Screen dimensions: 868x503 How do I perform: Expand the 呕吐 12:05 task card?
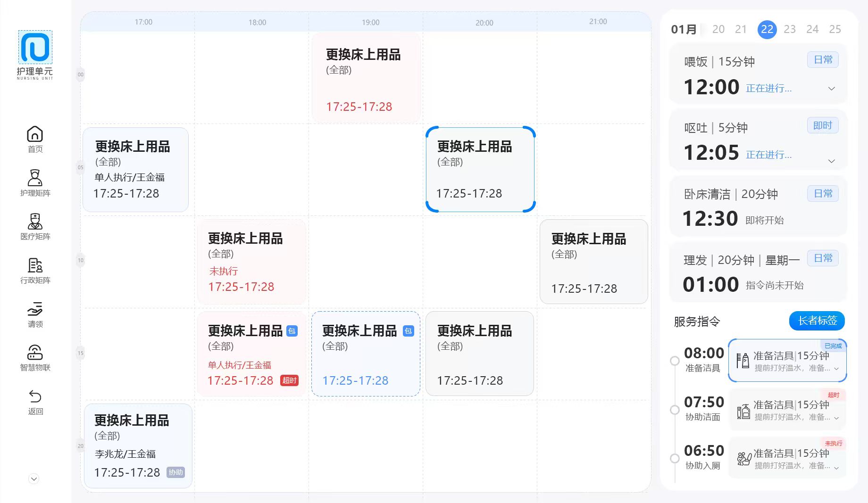coord(832,161)
